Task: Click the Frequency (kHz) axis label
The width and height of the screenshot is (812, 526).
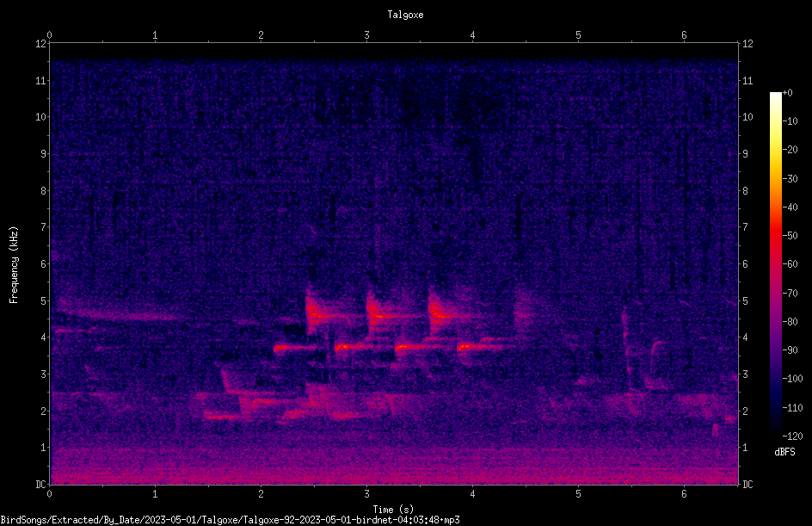Action: (14, 265)
